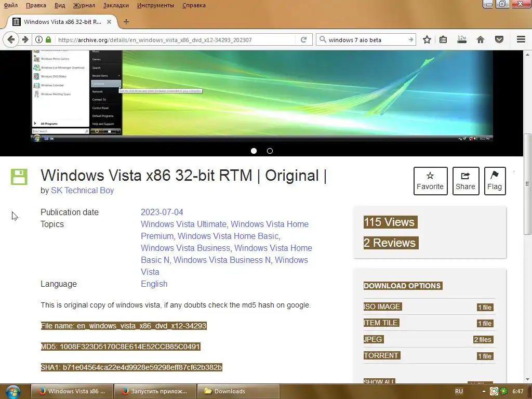Click scrollbar up arrow
532x399 pixels.
(527, 54)
